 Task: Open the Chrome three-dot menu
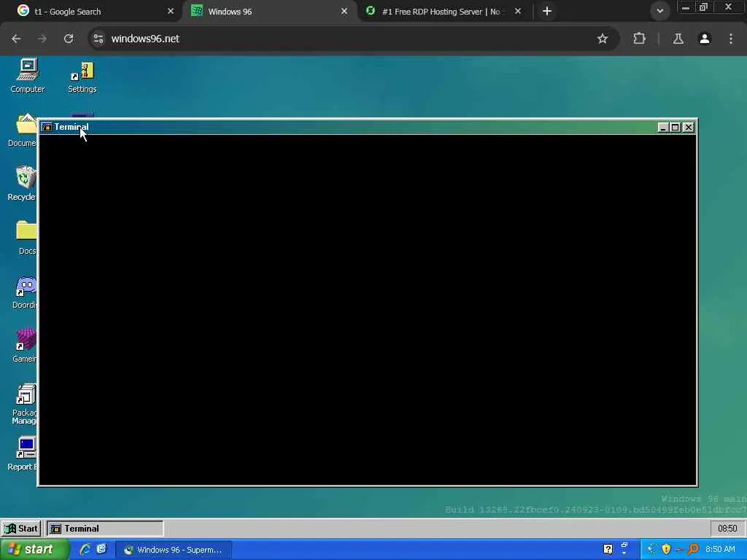point(731,39)
